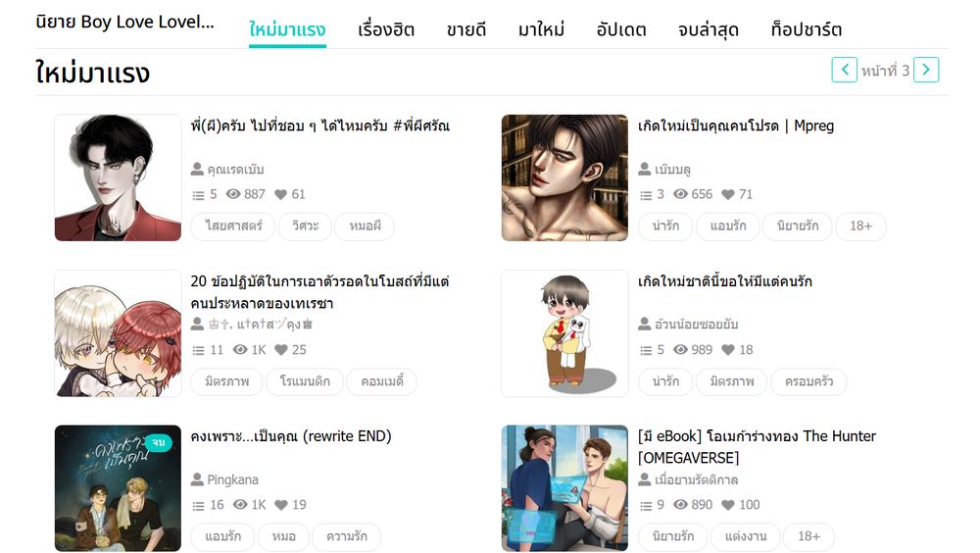Screen dimensions: 980x553
Task: Select the จบล่าสุด tab
Action: [709, 29]
